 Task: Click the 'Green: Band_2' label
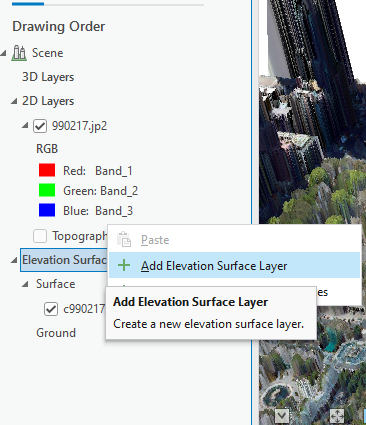click(100, 191)
